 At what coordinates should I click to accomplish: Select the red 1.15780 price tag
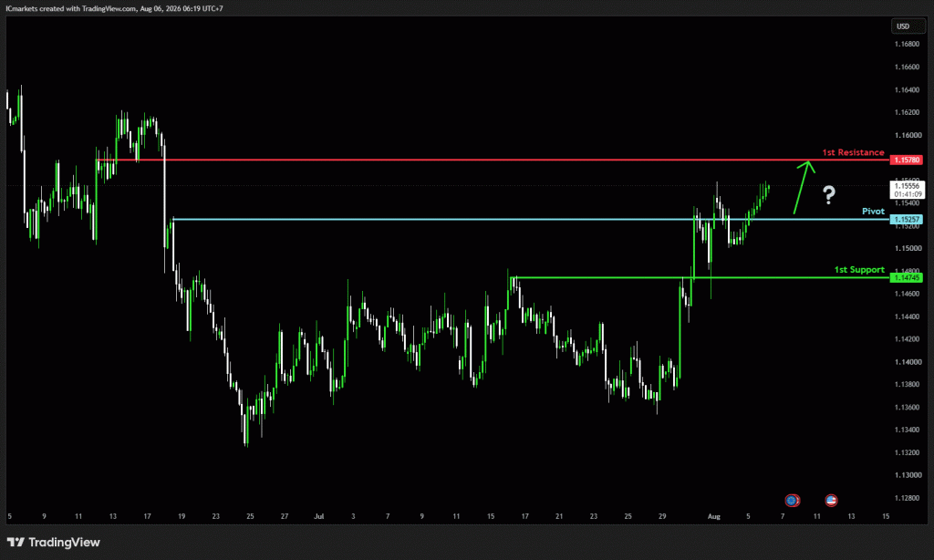click(x=906, y=160)
